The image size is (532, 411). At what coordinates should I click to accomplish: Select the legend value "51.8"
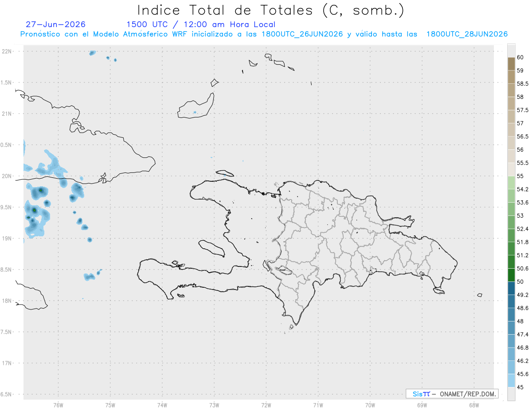click(523, 242)
